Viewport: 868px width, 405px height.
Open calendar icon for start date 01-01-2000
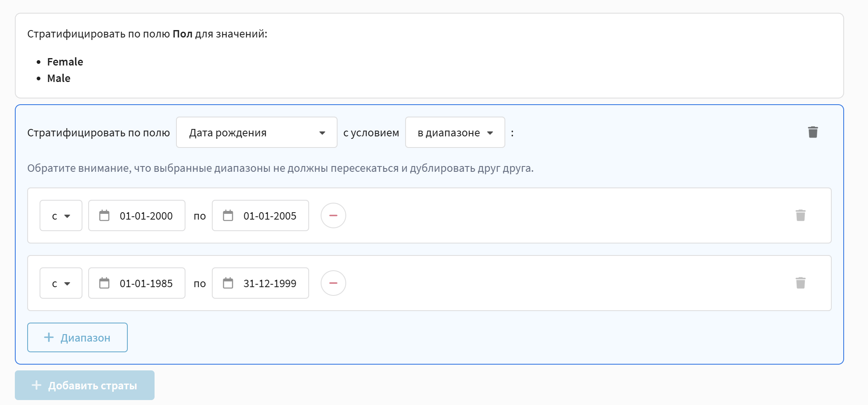[x=104, y=215]
